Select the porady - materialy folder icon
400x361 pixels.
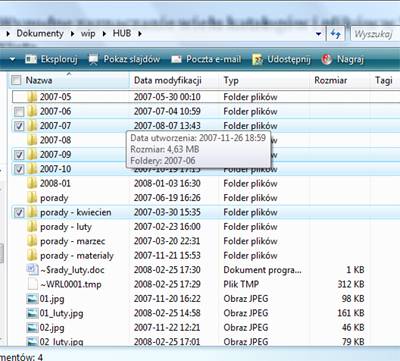(32, 255)
